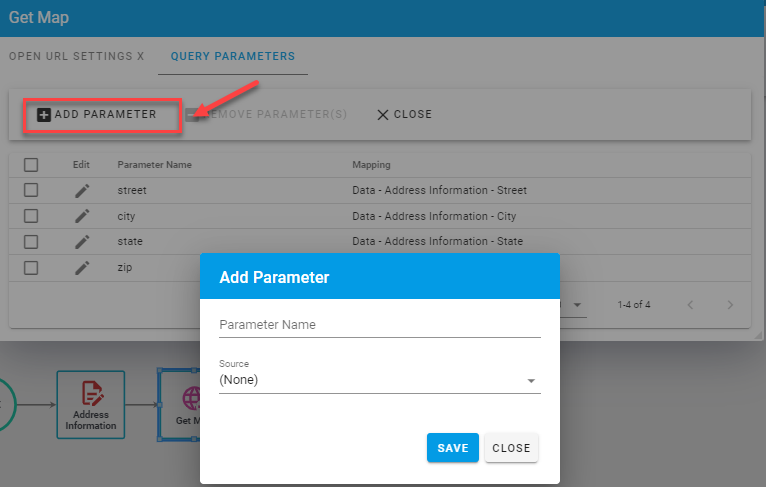Screen dimensions: 766x487
Task: Go to next page of parameters
Action: 730,305
